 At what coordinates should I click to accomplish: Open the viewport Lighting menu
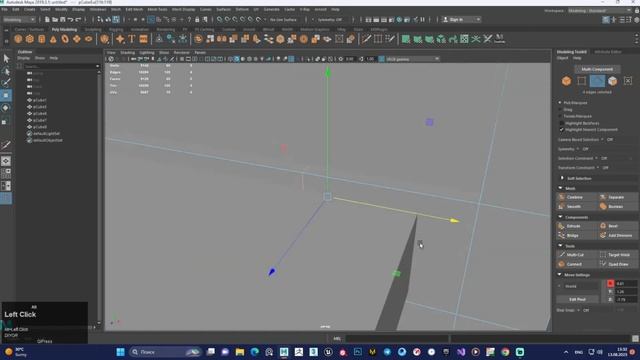(147, 53)
